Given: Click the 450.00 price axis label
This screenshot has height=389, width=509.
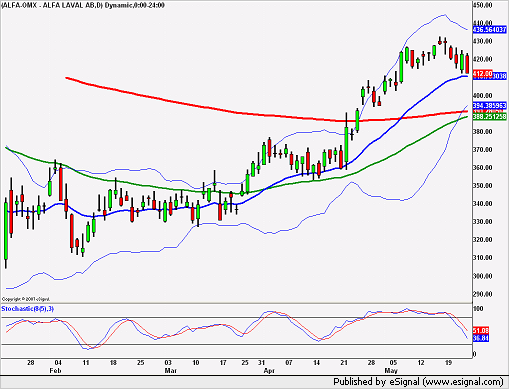Looking at the screenshot, I should pos(482,5).
